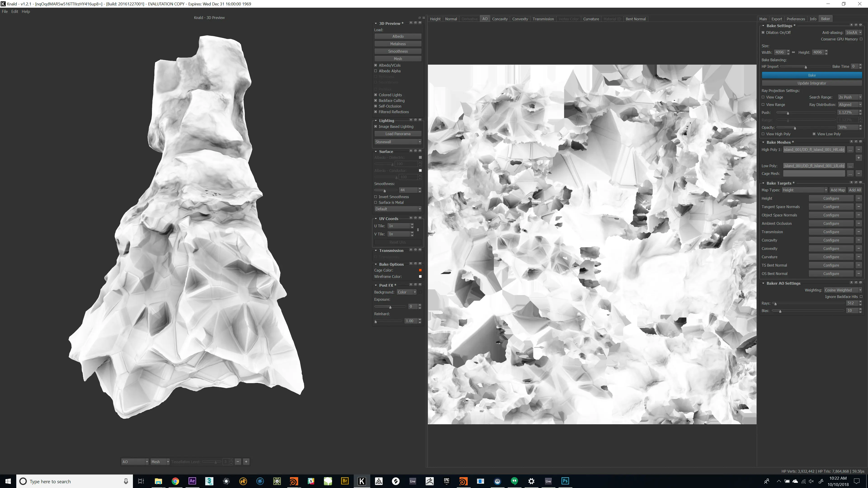Toggle Colored Lights checkbox
The image size is (868, 488).
coord(376,95)
